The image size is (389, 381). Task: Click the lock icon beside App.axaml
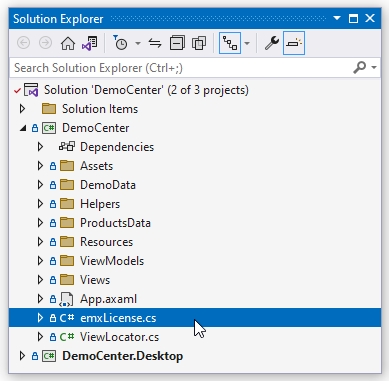[x=53, y=299]
